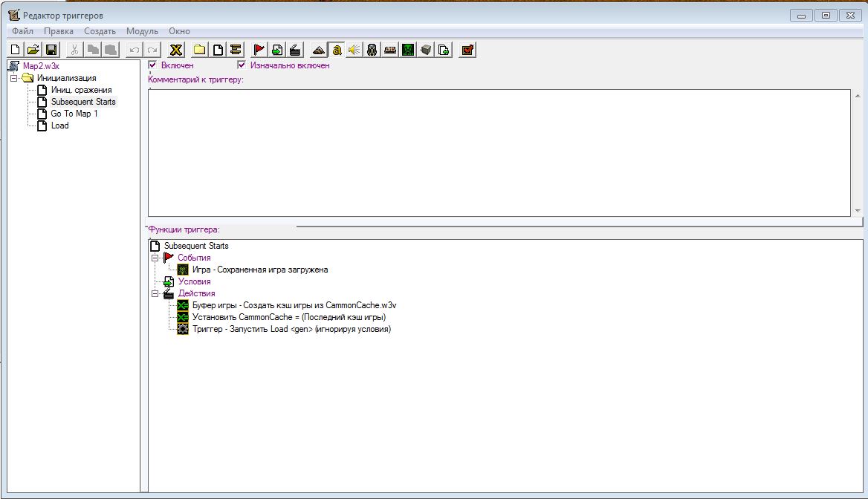Click the Save floppy disk icon
Viewport: 868px width, 499px height.
pyautogui.click(x=51, y=50)
